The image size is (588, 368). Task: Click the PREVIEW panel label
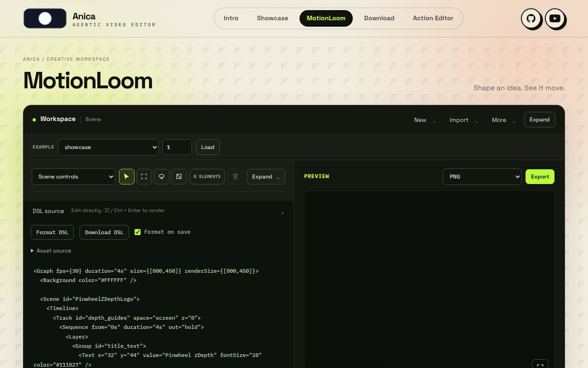317,176
